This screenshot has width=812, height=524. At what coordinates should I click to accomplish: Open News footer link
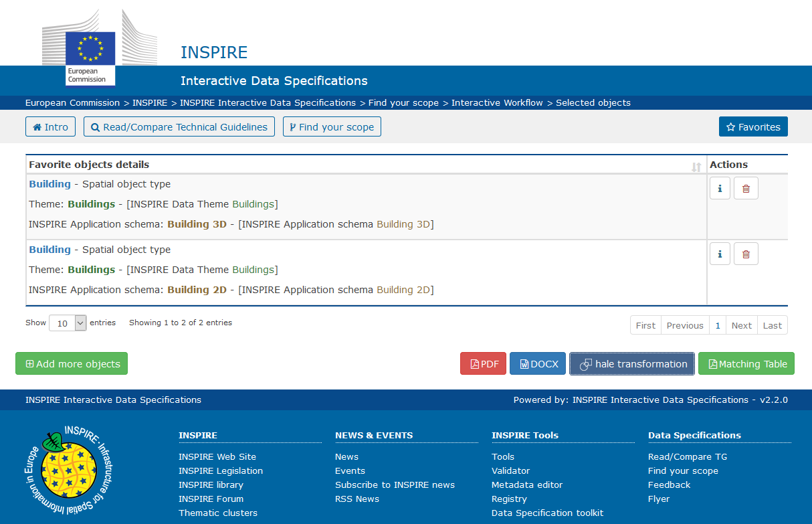click(346, 456)
